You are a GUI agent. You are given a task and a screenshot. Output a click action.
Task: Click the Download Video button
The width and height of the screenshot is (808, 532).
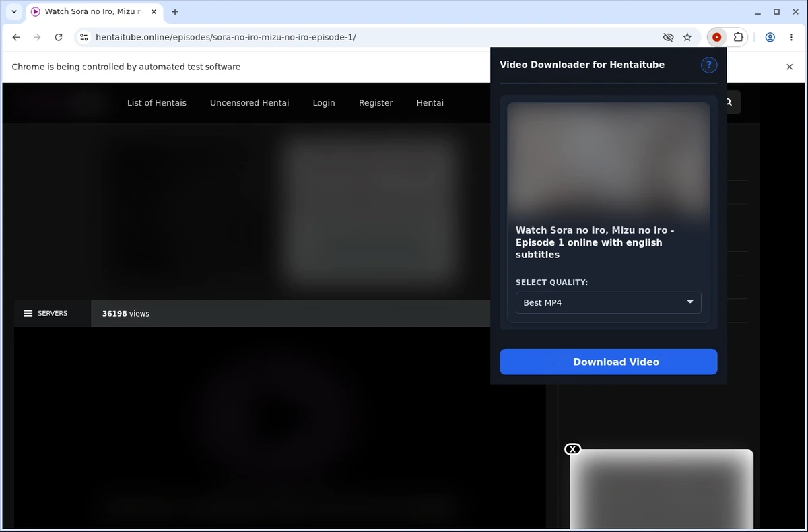point(609,362)
